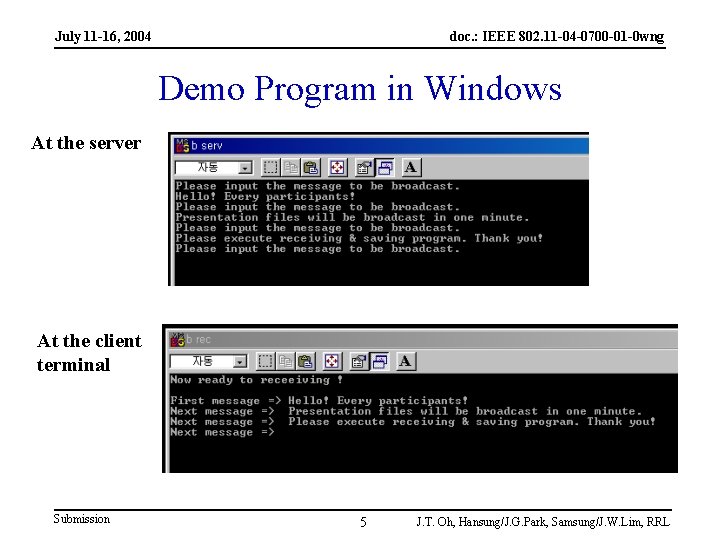Viewport: 720px width, 540px height.
Task: Click the page number 5 in footer
Action: click(x=363, y=522)
